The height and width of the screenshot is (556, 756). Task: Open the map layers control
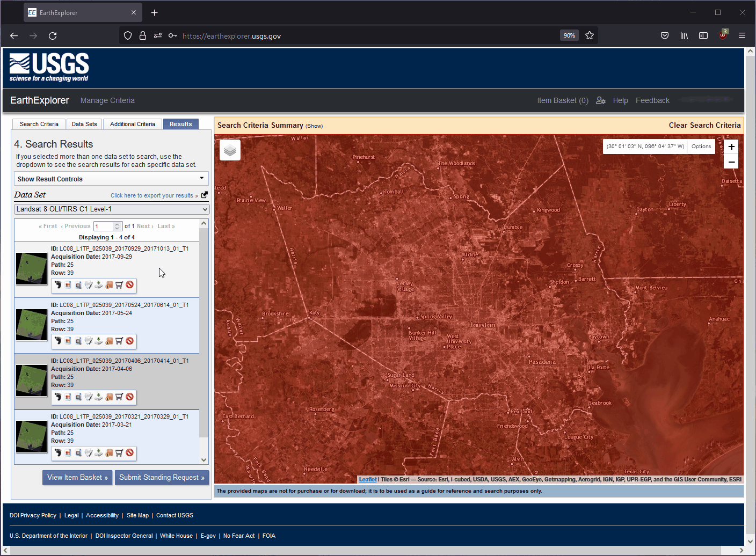click(230, 150)
